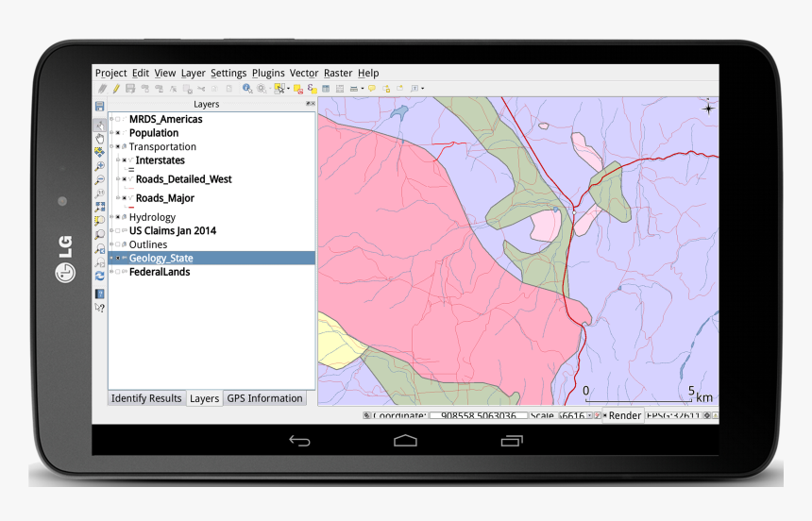
Task: Click the Coordinate input field
Action: [x=478, y=415]
